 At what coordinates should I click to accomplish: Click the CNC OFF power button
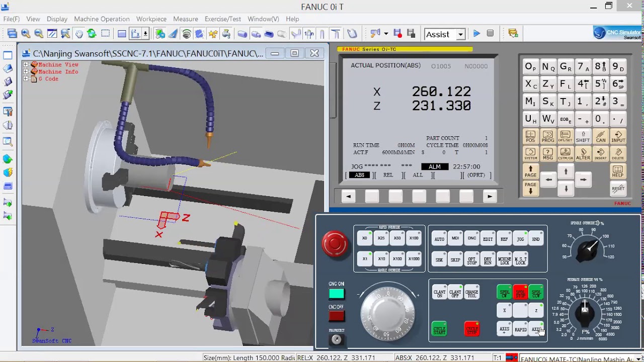click(x=336, y=316)
